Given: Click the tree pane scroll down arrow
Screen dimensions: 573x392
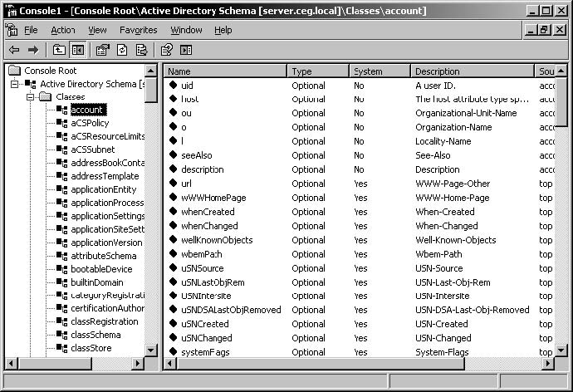Looking at the screenshot, I should (x=151, y=350).
